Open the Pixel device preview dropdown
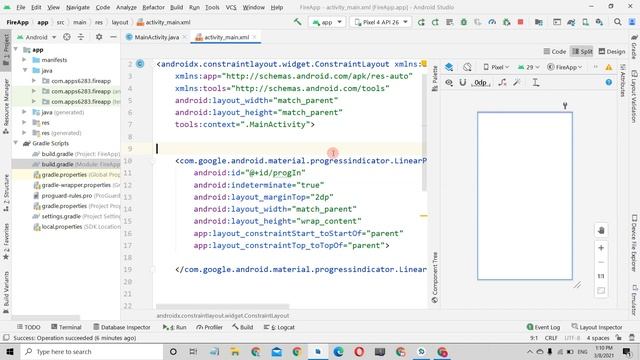The image size is (640, 360). (496, 67)
